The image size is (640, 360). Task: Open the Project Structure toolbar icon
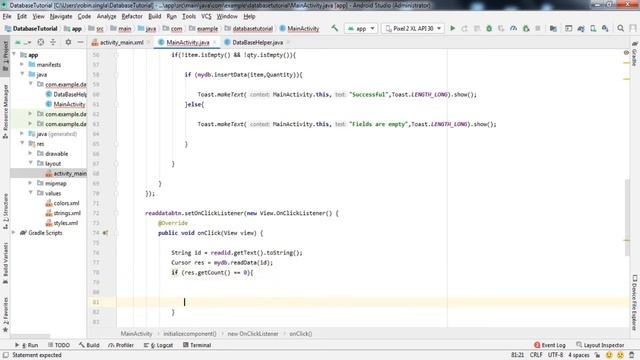coord(553,28)
